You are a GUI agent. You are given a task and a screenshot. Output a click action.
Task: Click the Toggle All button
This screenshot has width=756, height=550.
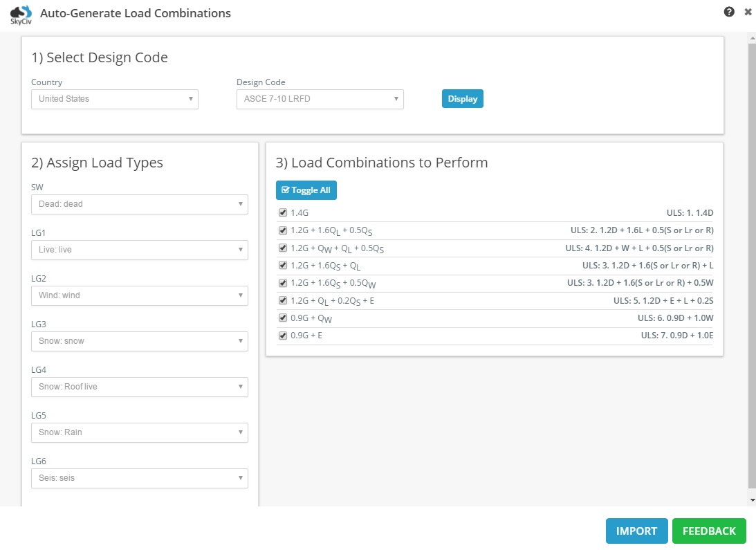click(306, 190)
